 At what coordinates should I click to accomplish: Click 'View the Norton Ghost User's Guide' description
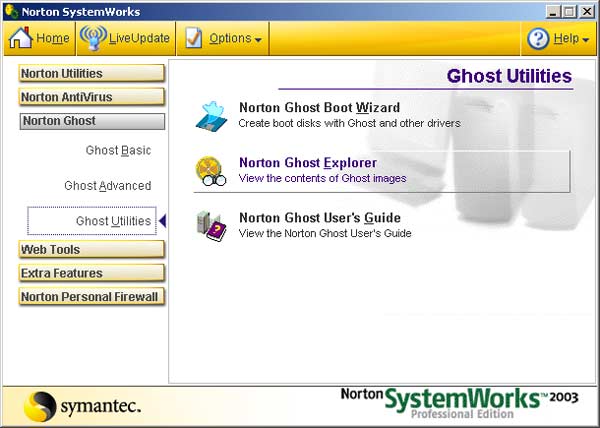[x=325, y=233]
